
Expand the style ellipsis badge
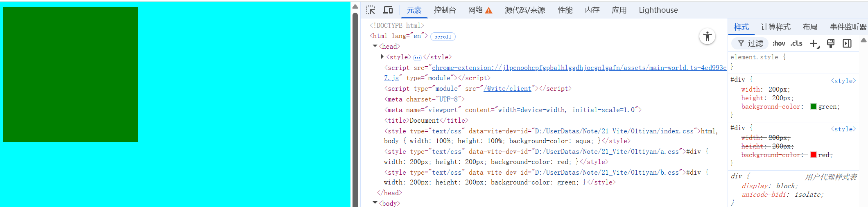(417, 58)
